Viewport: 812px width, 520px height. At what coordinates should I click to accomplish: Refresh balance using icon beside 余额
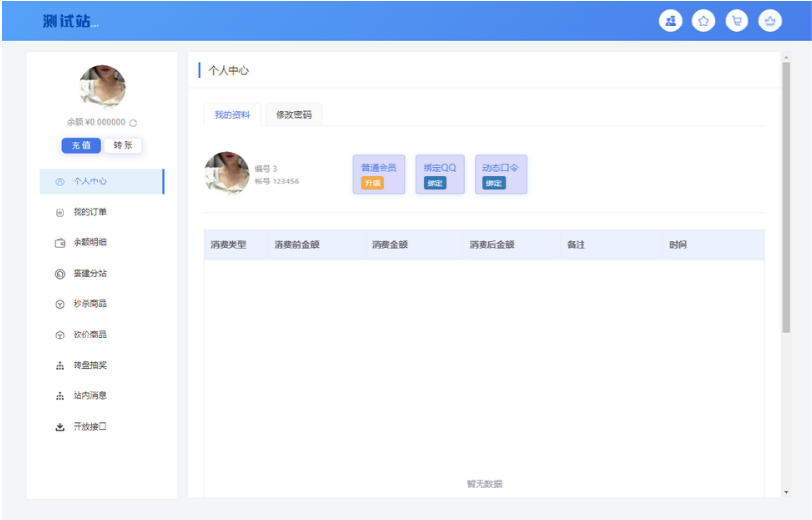[x=133, y=123]
